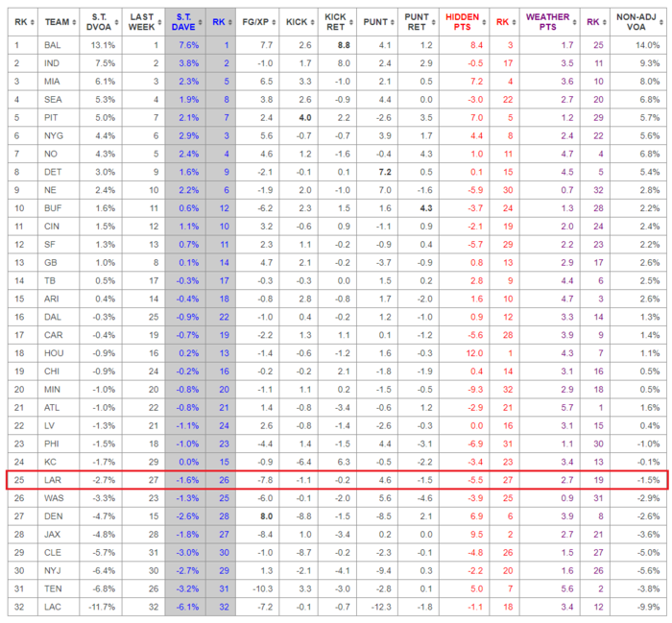
Task: Click BAL's 14.0% NON-ADJ VOA value
Action: [647, 45]
